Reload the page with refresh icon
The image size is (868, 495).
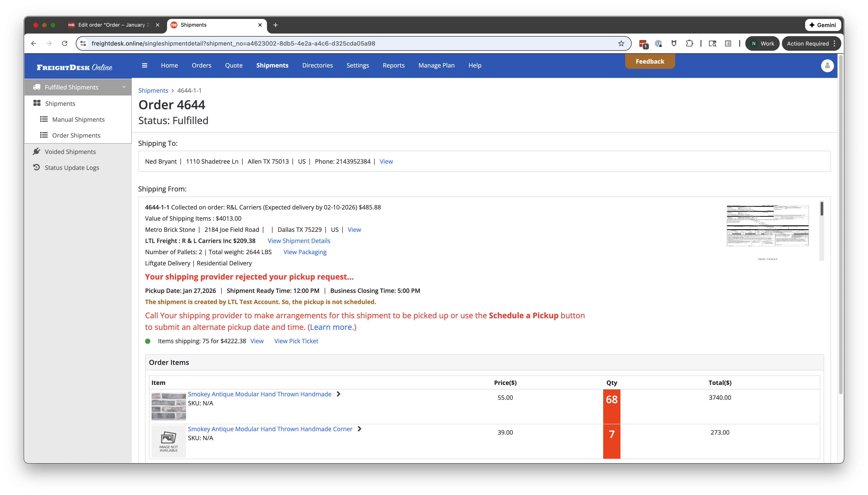(65, 43)
